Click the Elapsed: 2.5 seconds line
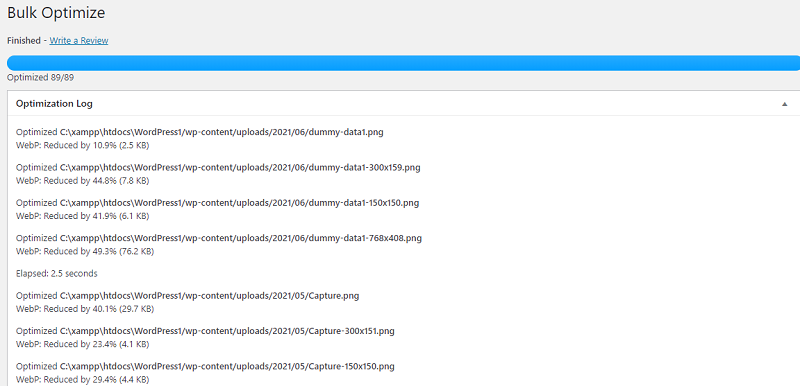800x386 pixels. point(57,273)
